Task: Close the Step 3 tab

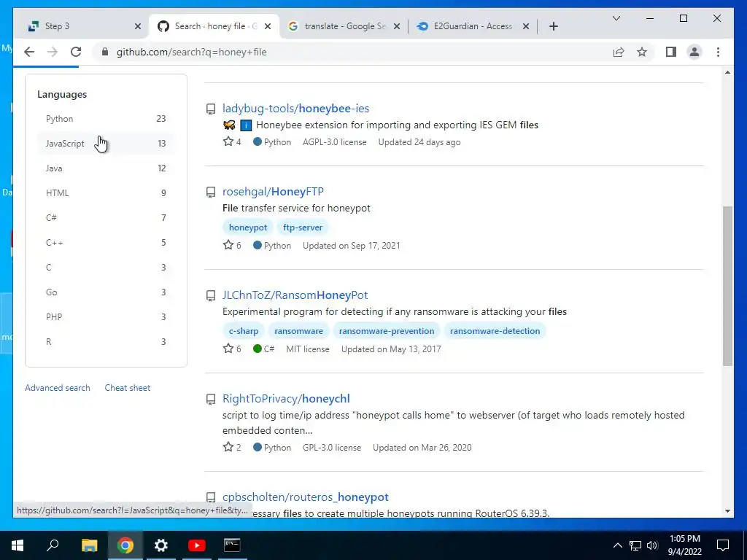Action: (138, 26)
